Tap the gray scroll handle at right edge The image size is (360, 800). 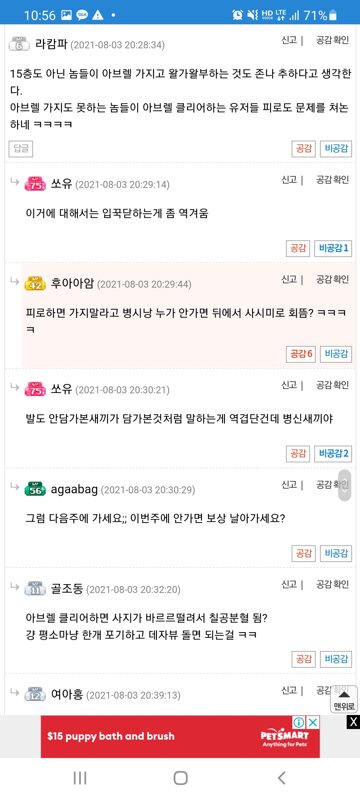(345, 485)
